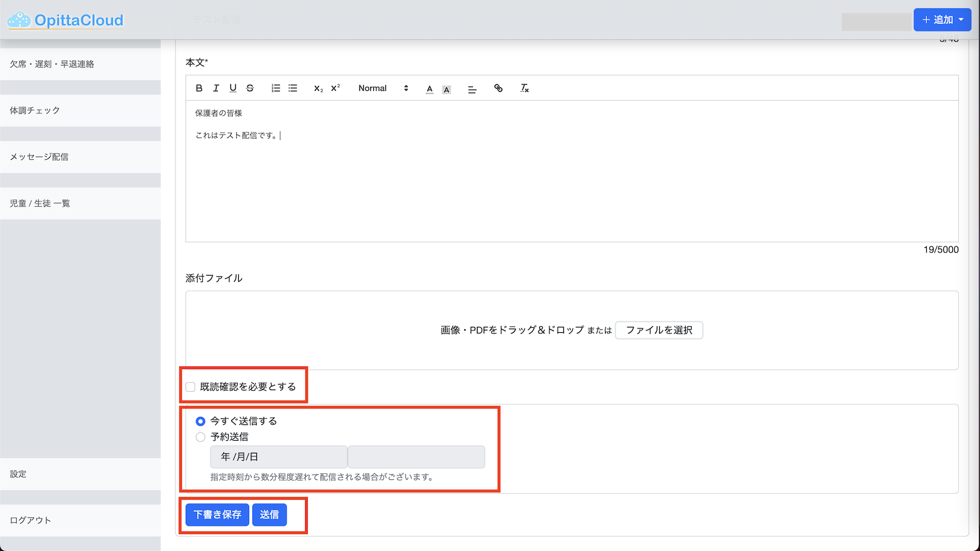Viewport: 980px width, 551px height.
Task: Toggle strikethrough formatting in editor toolbar
Action: [x=250, y=88]
